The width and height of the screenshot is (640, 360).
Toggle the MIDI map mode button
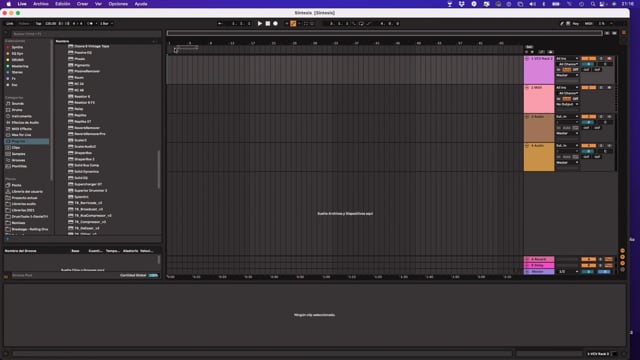[x=588, y=24]
